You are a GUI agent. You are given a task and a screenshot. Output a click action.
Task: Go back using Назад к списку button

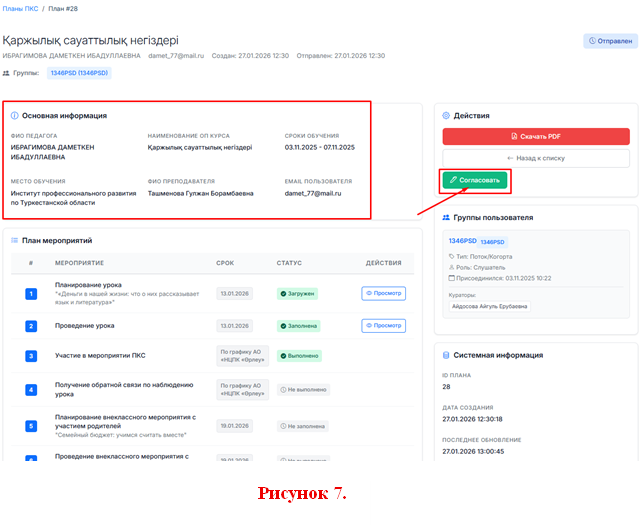pyautogui.click(x=536, y=158)
